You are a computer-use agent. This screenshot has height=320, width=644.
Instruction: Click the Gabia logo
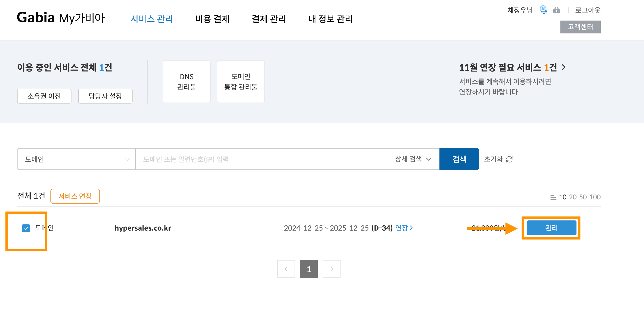tap(36, 18)
